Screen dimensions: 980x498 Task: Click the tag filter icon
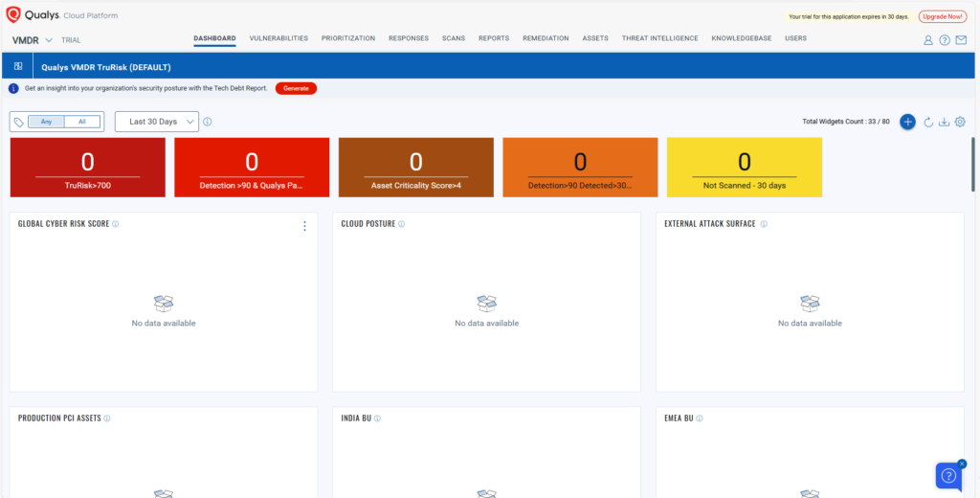pos(19,122)
